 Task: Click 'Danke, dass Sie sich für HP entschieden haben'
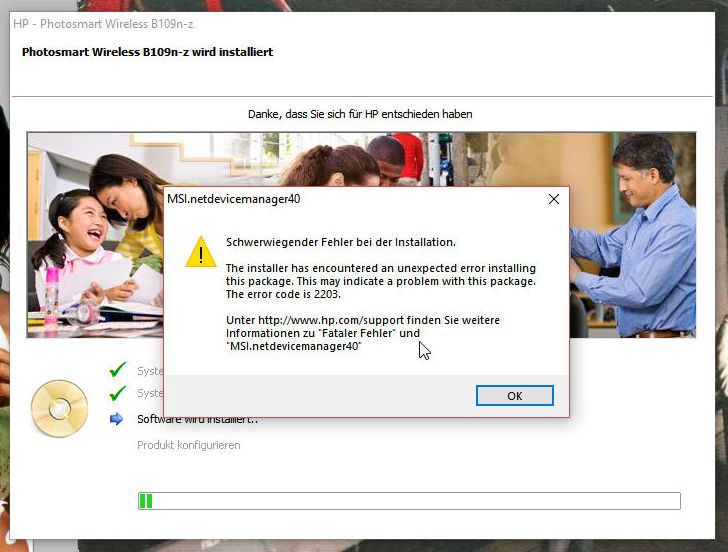click(x=360, y=114)
